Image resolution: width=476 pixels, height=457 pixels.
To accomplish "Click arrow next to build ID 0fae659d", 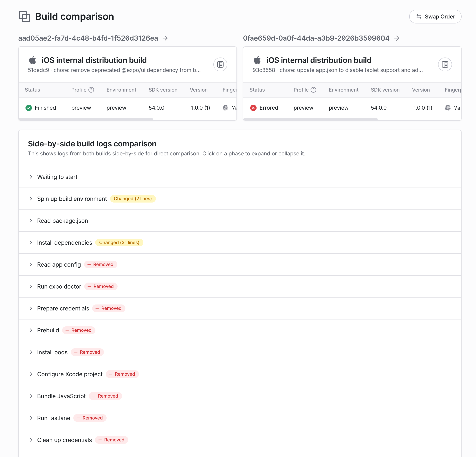I will pyautogui.click(x=397, y=38).
